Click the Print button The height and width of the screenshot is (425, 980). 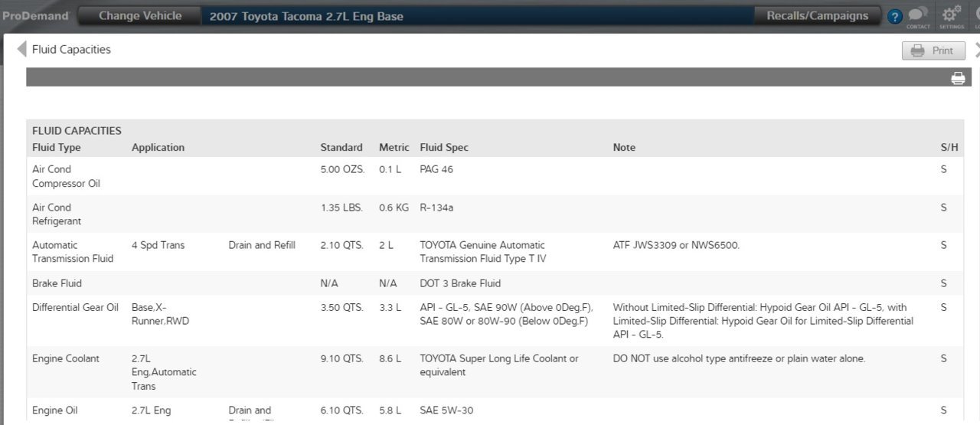tap(933, 51)
